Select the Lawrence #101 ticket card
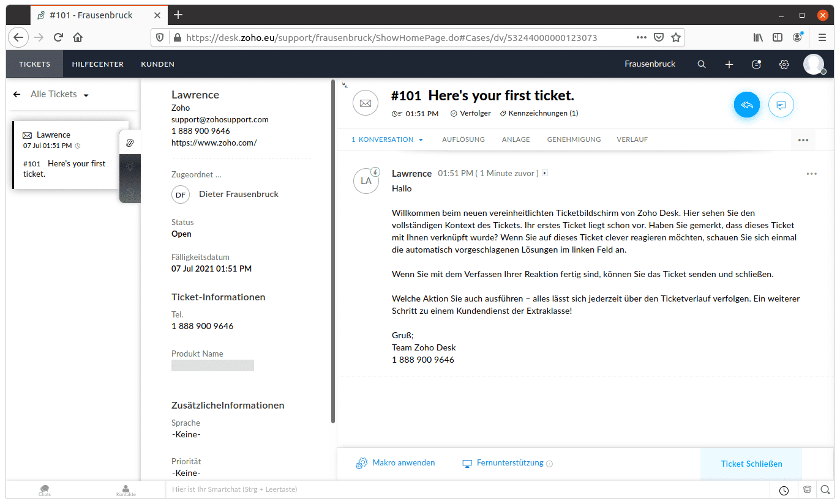 click(x=70, y=154)
